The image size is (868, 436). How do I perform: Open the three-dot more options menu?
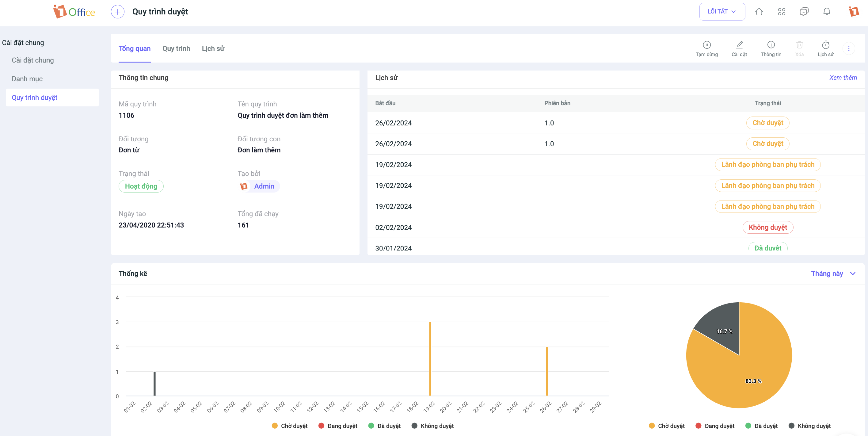[x=848, y=48]
